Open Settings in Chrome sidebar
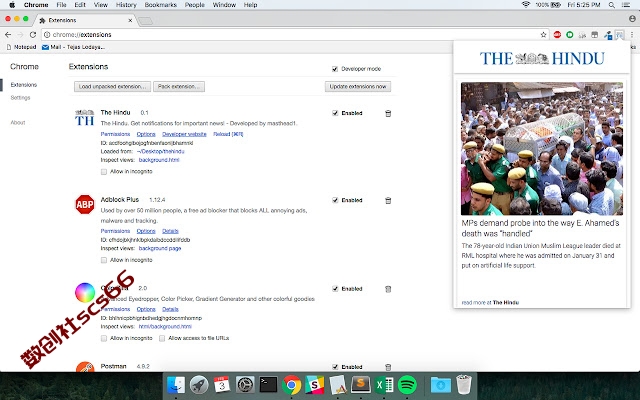The width and height of the screenshot is (640, 400). 20,98
